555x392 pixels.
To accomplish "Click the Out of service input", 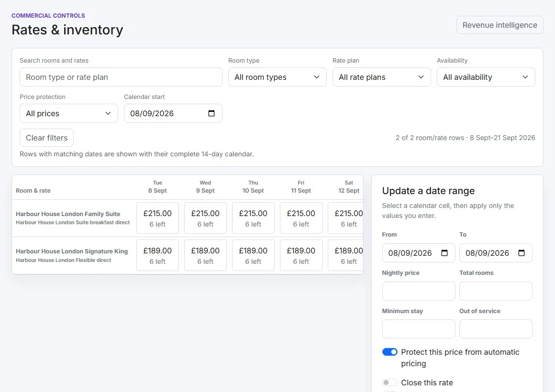I will click(496, 329).
